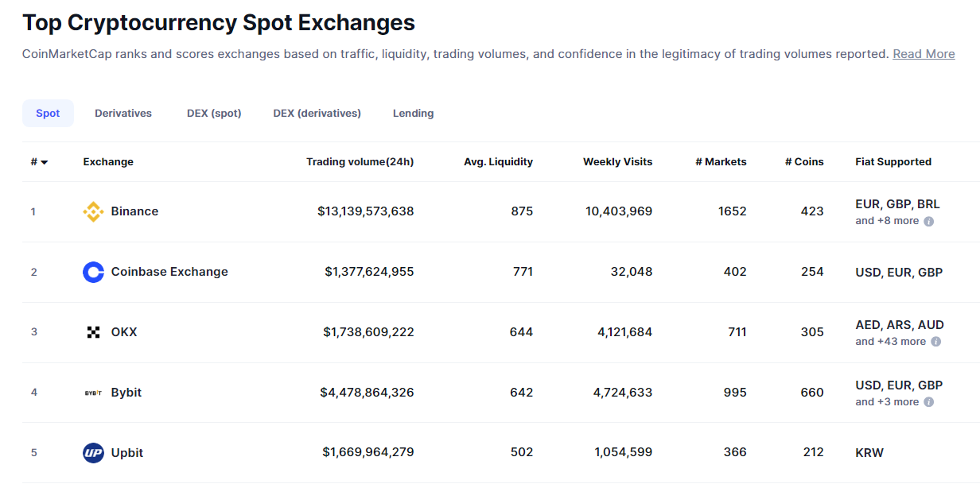Open info icon beside OKX's +43 more

pos(935,342)
